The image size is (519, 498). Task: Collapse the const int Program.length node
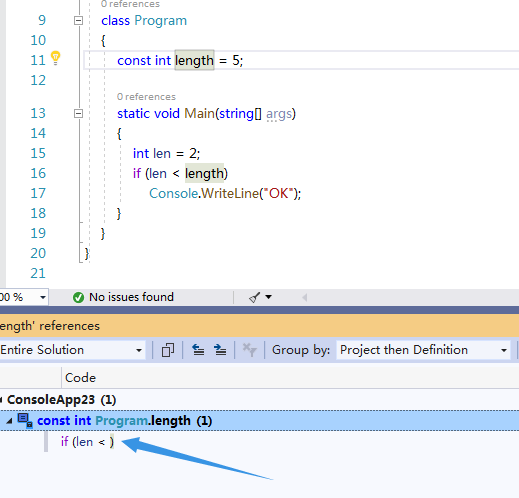click(9, 421)
